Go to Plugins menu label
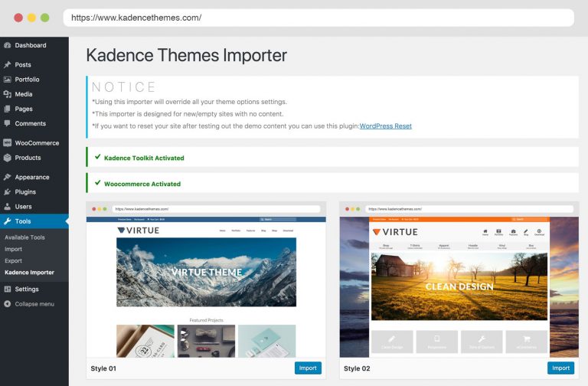 25,191
